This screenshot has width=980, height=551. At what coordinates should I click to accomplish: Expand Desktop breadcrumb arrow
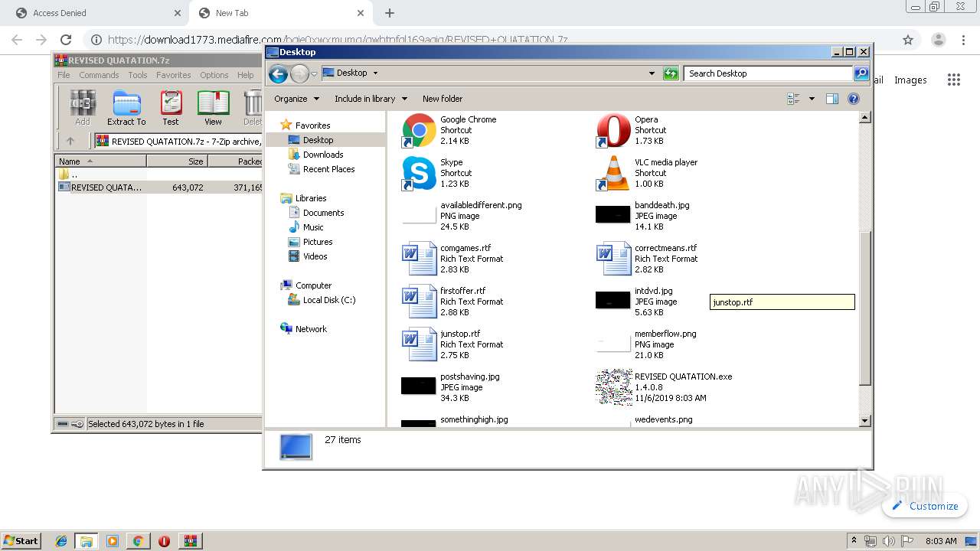375,73
